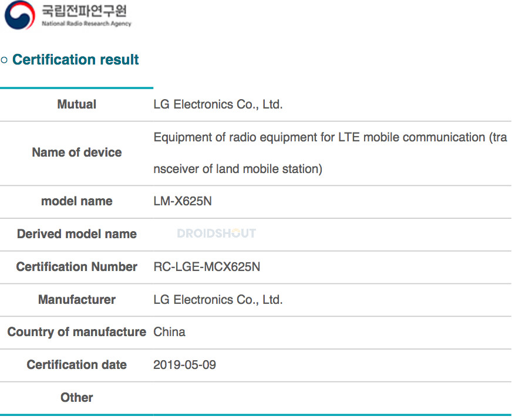Click LG Electronics Co., Ltd. mutual value

tap(218, 104)
